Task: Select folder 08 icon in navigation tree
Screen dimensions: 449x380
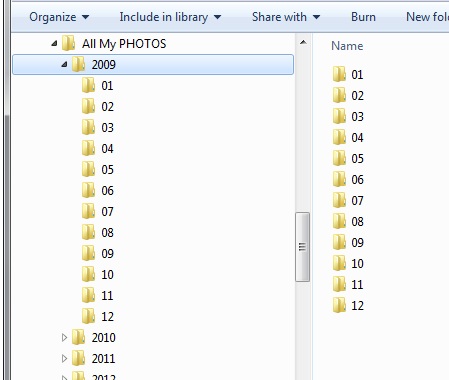Action: point(89,232)
